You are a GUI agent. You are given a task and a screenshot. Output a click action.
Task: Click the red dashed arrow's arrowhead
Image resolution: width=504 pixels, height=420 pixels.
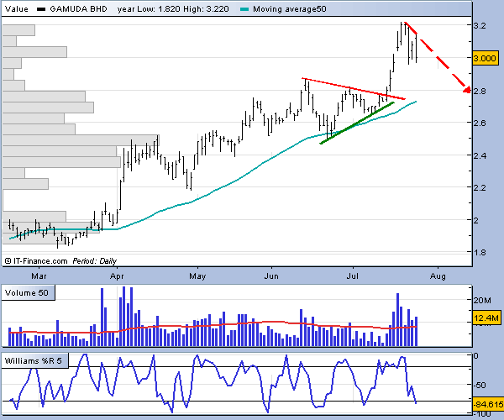pos(465,90)
